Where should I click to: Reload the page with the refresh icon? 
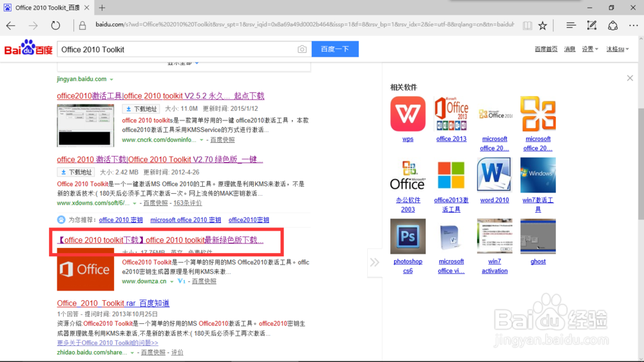tap(55, 26)
